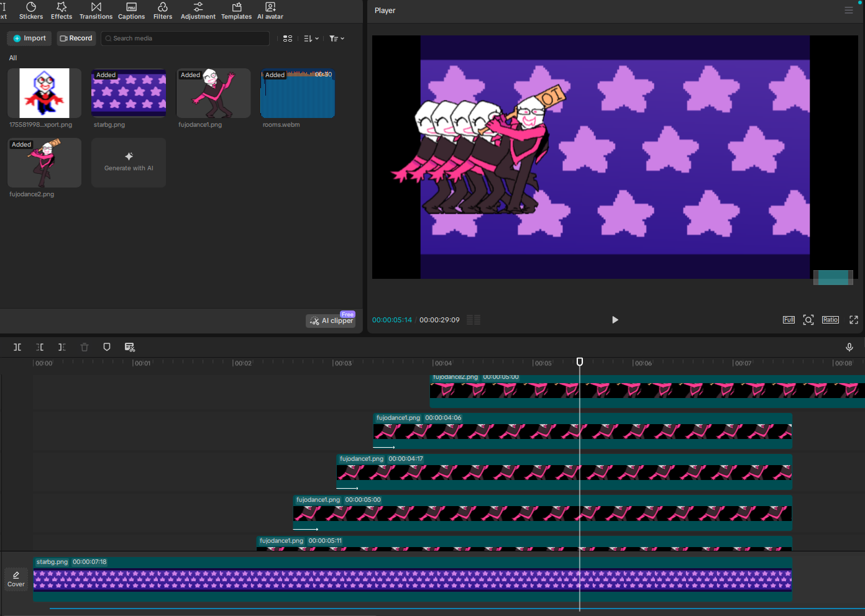Click the player zoom-to-fit magnifier icon
This screenshot has height=616, width=865.
coord(808,320)
